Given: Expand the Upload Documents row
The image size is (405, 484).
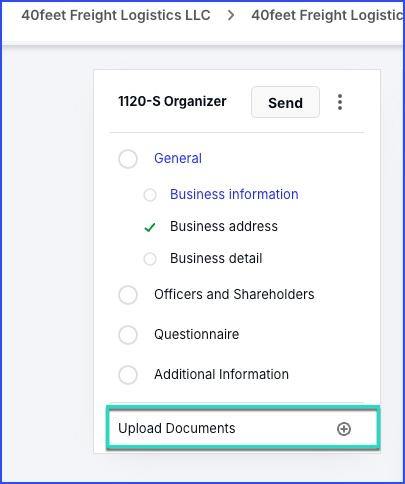Looking at the screenshot, I should point(243,428).
